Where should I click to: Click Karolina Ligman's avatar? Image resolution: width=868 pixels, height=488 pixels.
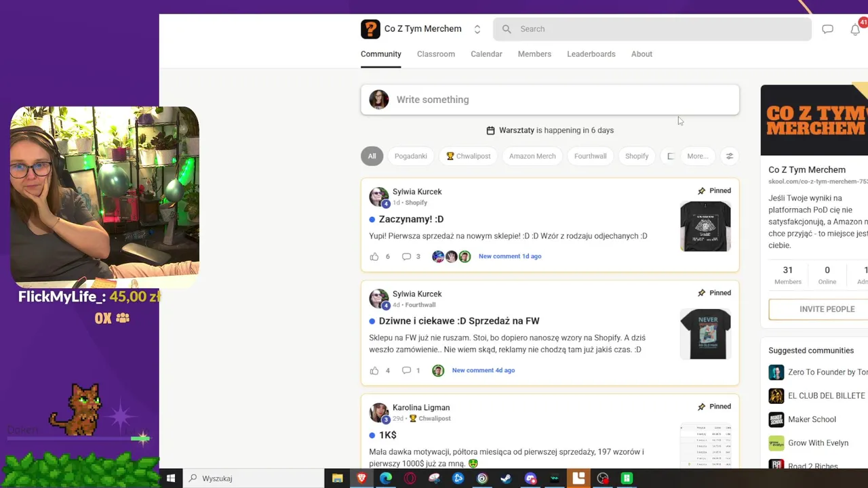[x=378, y=412]
